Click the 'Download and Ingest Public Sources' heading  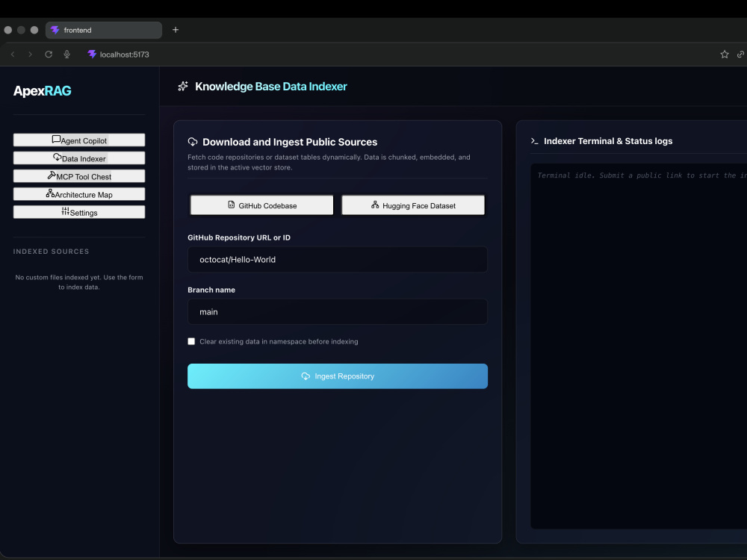pyautogui.click(x=290, y=142)
